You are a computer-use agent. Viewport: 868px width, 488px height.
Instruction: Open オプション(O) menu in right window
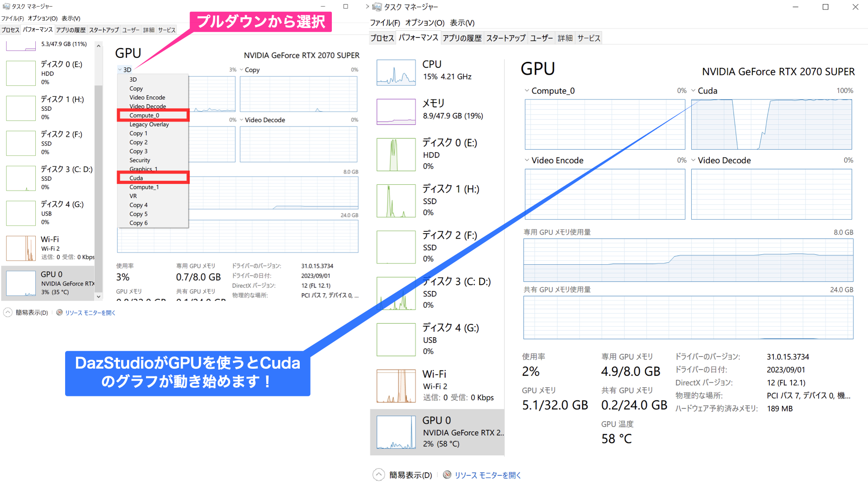[x=425, y=23]
